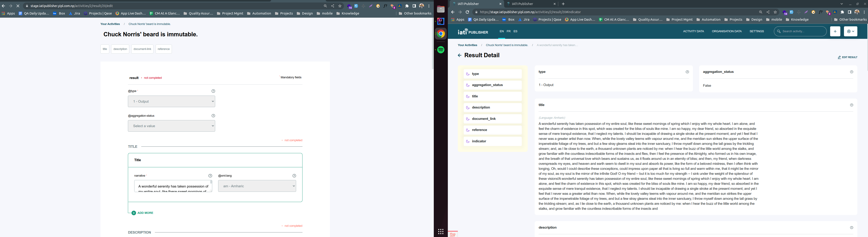Switch to the FR language tab
This screenshot has height=237, width=868.
(508, 31)
